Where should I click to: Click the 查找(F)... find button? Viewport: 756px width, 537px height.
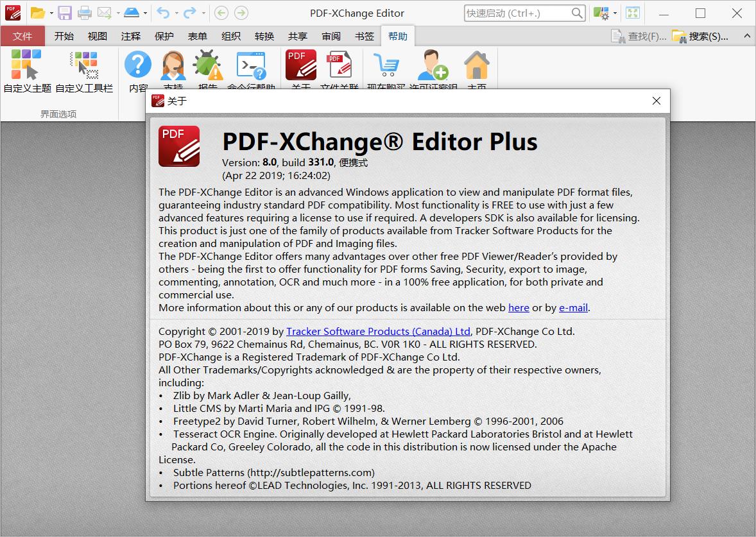coord(639,36)
